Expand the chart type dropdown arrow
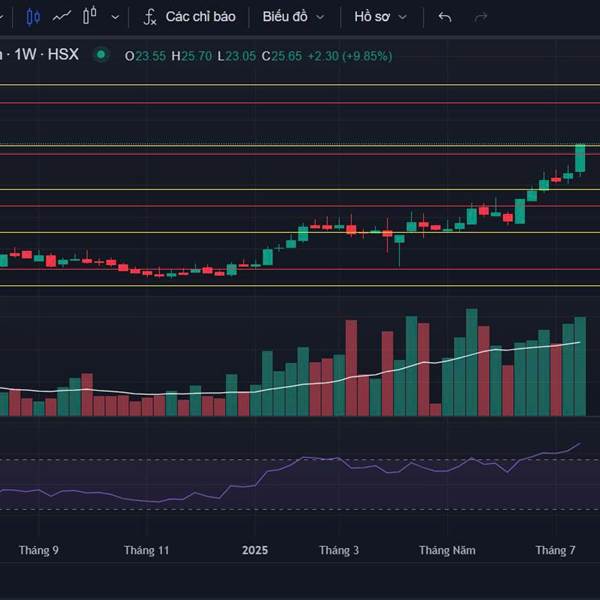This screenshot has height=600, width=600. (115, 17)
